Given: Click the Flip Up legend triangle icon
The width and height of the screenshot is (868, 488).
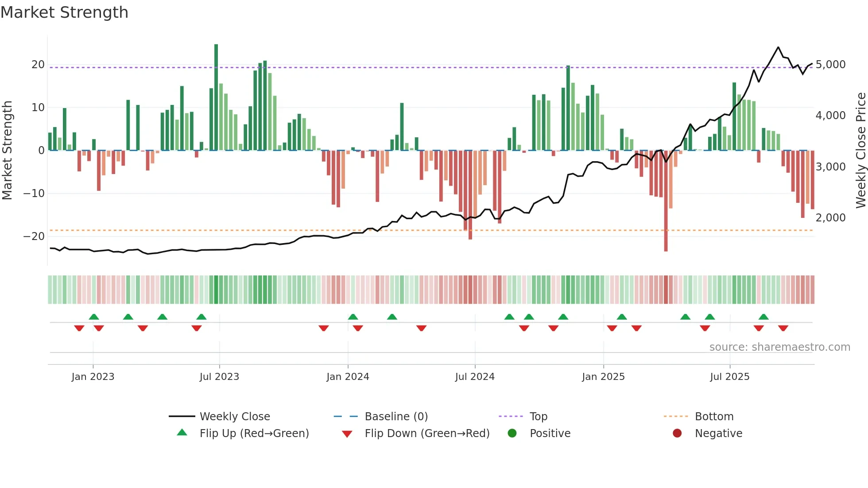Looking at the screenshot, I should click(x=182, y=433).
